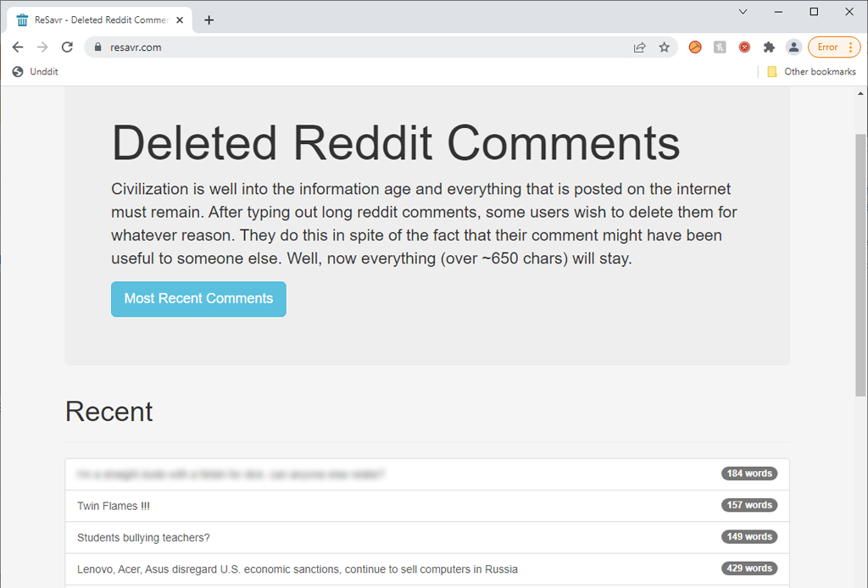Image resolution: width=868 pixels, height=588 pixels.
Task: View site security via the padlock icon
Action: (99, 47)
